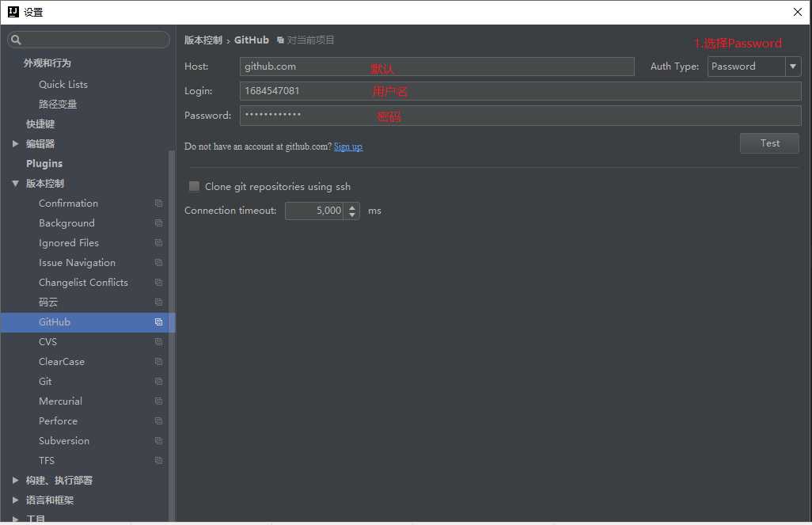Click the Test button
The image size is (812, 525).
[x=769, y=143]
